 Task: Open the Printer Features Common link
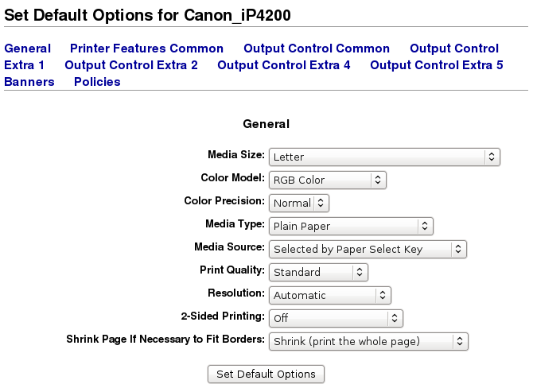coord(146,49)
